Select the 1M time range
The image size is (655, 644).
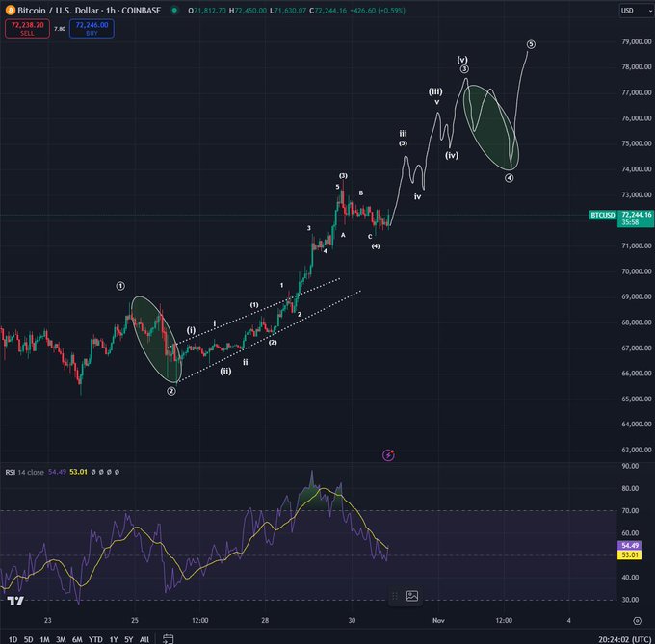pos(44,639)
